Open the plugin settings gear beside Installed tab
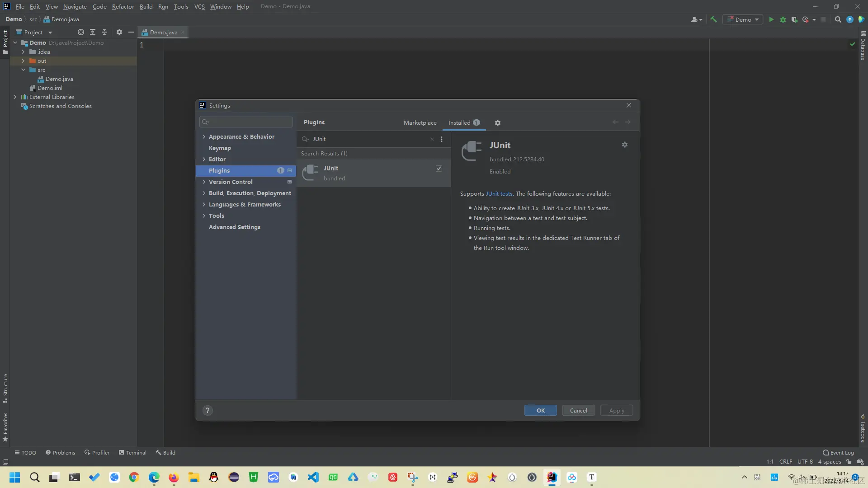 (497, 123)
